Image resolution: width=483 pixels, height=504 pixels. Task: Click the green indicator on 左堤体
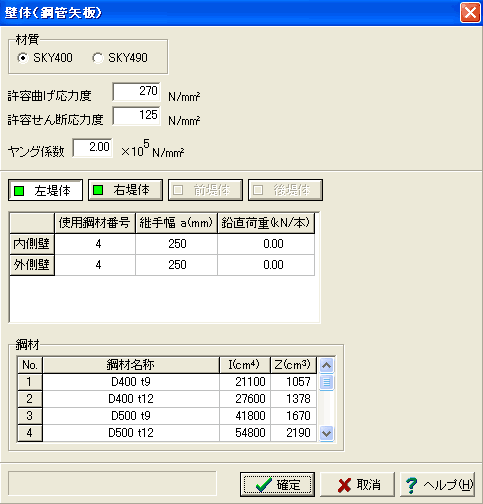tap(19, 191)
